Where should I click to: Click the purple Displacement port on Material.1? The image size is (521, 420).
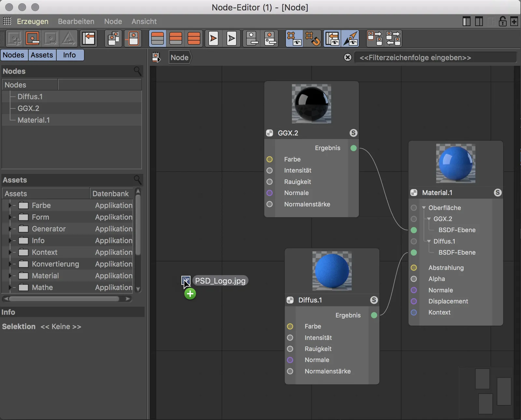pos(414,301)
